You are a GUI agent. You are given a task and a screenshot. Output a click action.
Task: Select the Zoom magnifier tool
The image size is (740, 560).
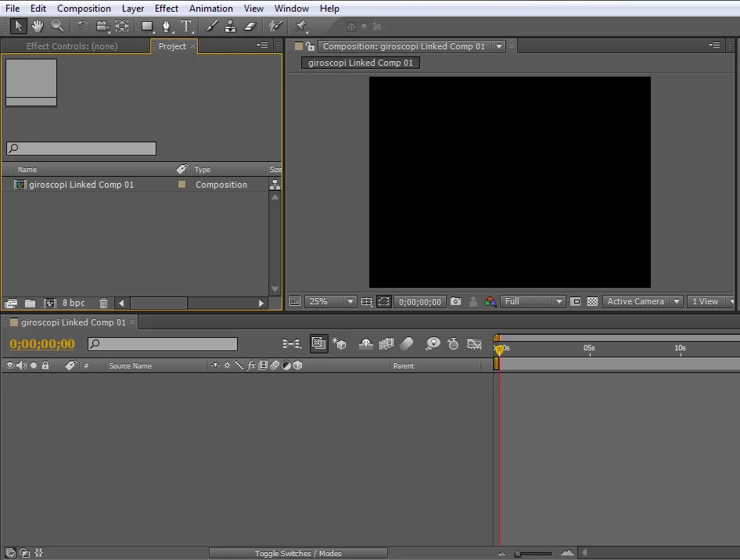coord(58,26)
